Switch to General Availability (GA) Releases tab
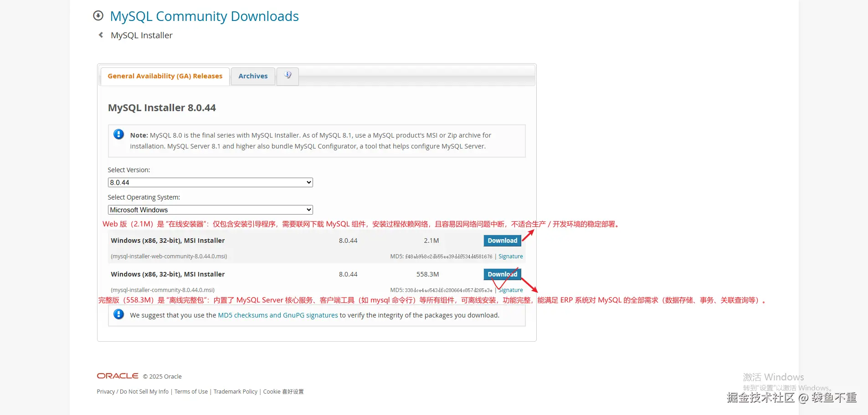This screenshot has height=415, width=868. [165, 76]
